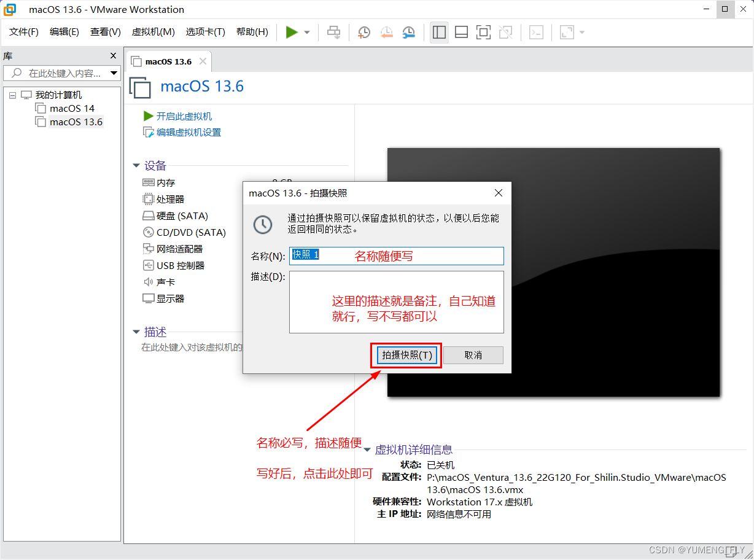Image resolution: width=754 pixels, height=560 pixels.
Task: Close the 库 library panel
Action: click(x=113, y=56)
